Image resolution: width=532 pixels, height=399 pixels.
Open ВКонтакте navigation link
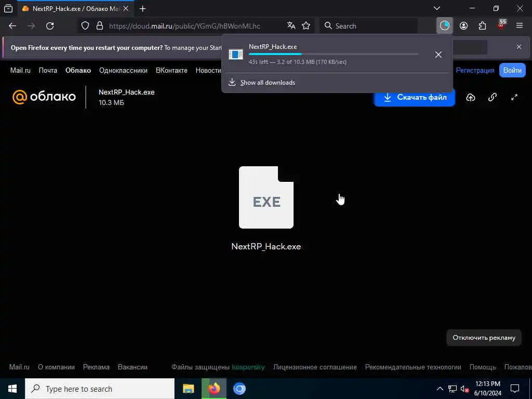[x=171, y=70]
